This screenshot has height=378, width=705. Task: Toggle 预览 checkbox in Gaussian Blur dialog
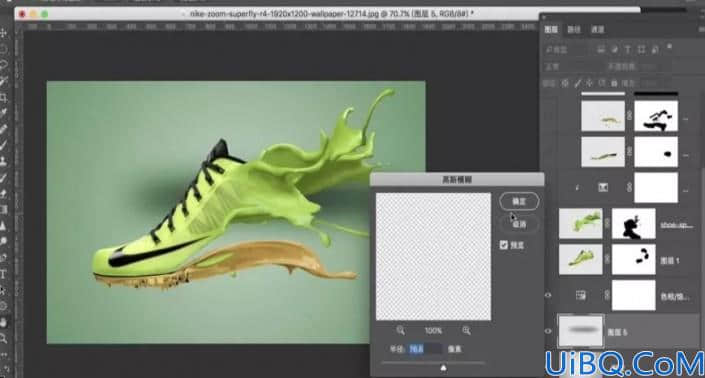(x=504, y=245)
